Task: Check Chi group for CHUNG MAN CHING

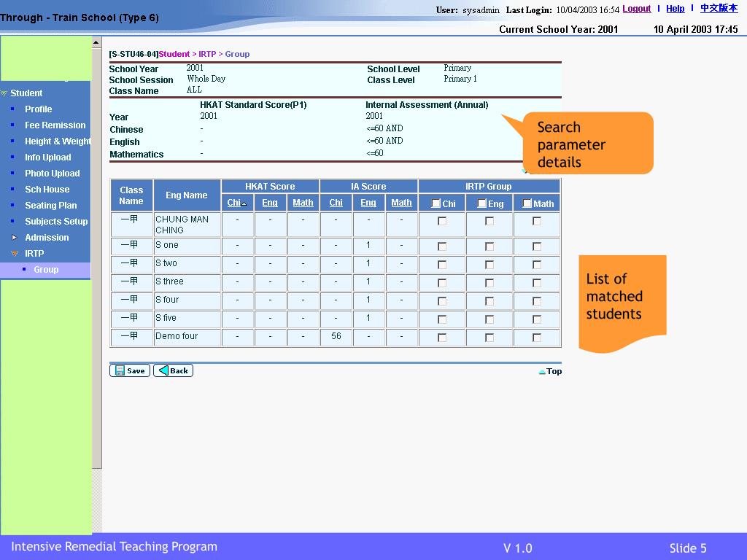Action: tap(442, 221)
